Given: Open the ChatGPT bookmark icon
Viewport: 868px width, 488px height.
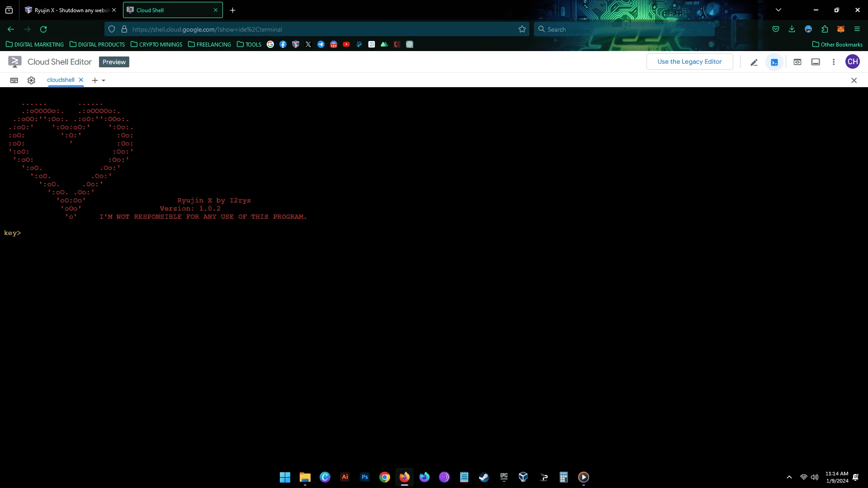Looking at the screenshot, I should (410, 44).
